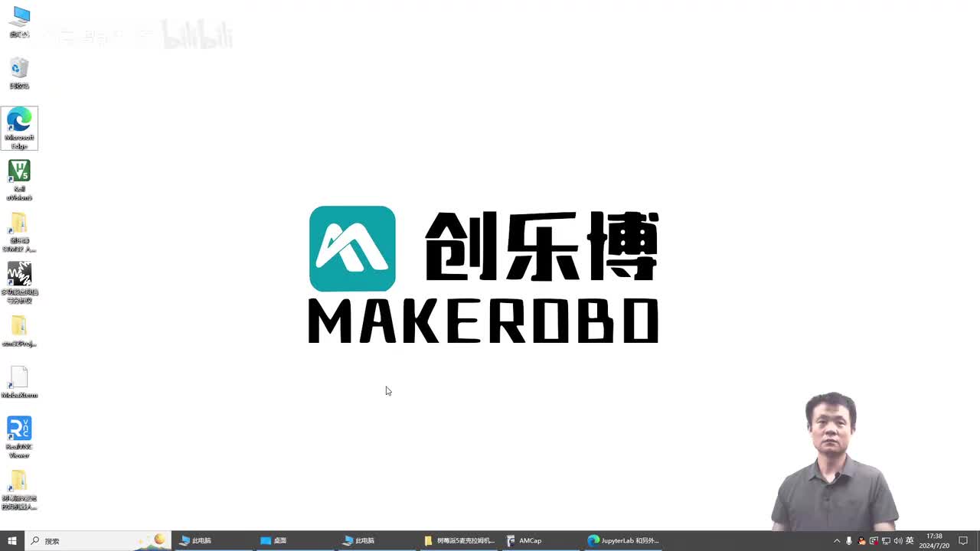Image resolution: width=980 pixels, height=551 pixels.
Task: Select the MobaXterm desktop shortcut
Action: point(19,383)
